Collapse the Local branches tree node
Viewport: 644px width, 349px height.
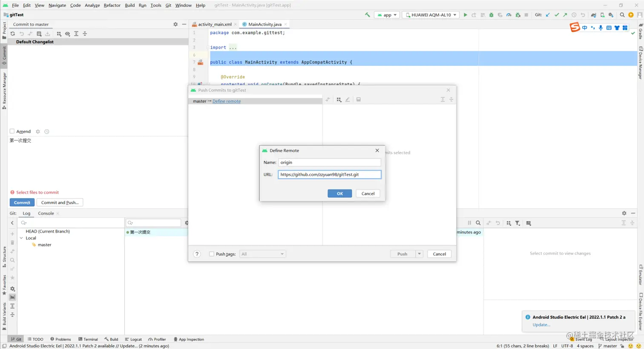pos(21,238)
